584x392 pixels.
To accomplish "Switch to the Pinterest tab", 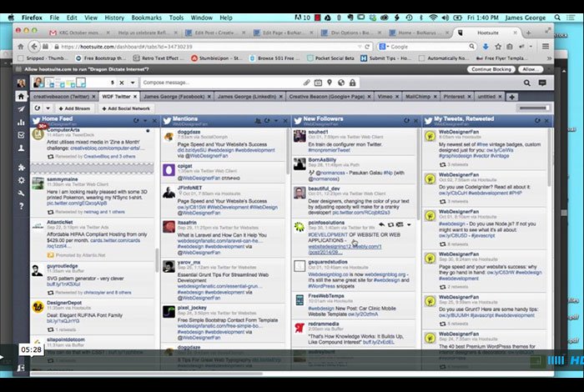I will [x=454, y=97].
